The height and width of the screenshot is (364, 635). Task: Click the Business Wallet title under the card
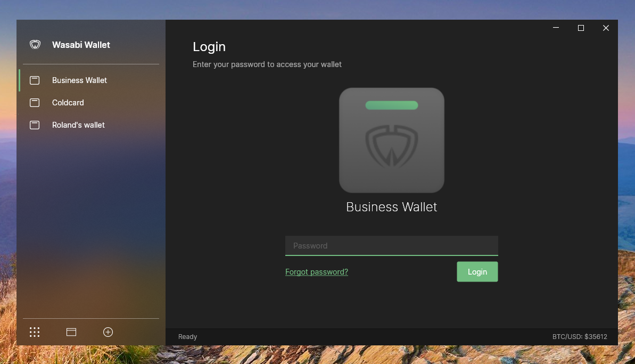[x=391, y=207]
